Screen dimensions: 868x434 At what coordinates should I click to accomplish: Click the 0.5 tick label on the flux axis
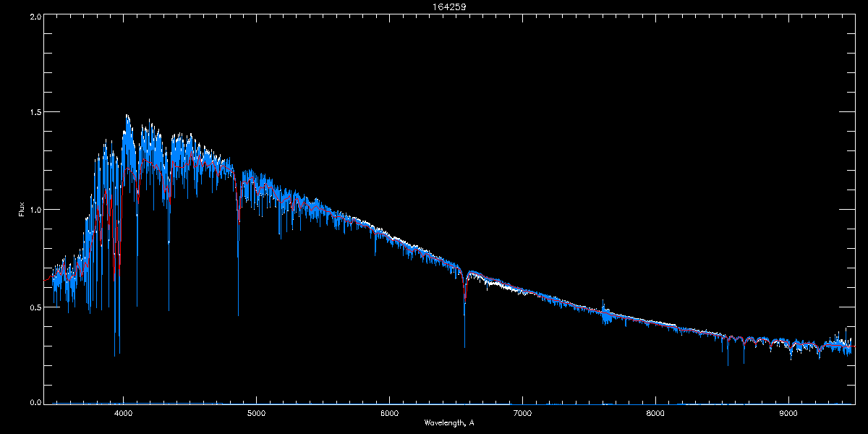pyautogui.click(x=34, y=307)
